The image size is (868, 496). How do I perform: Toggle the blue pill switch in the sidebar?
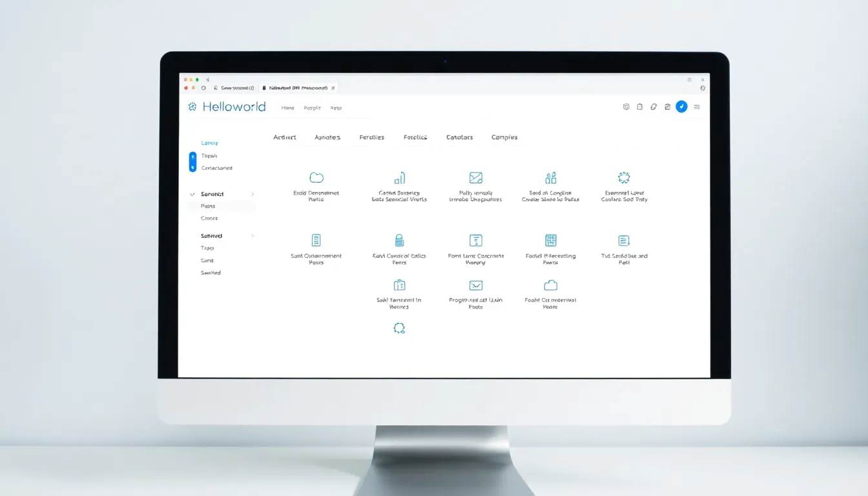click(x=192, y=162)
